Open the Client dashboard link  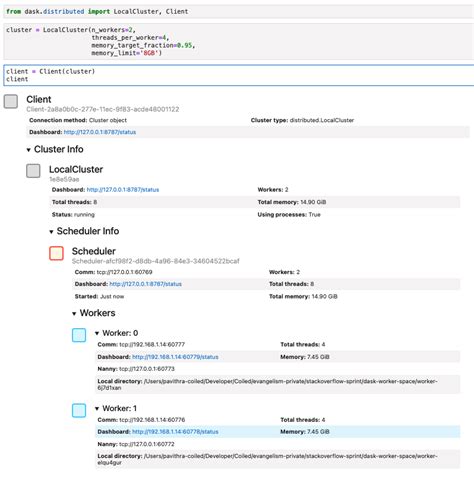[100, 132]
